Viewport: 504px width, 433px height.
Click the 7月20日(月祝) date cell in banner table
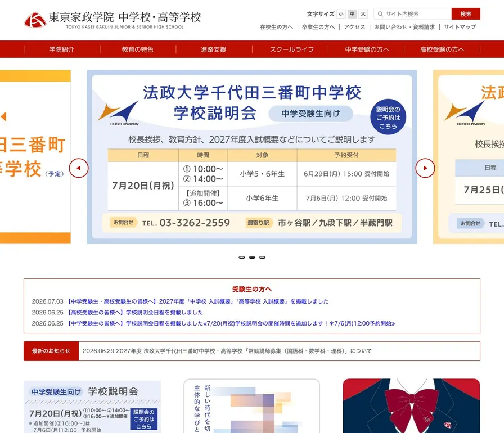pos(143,186)
